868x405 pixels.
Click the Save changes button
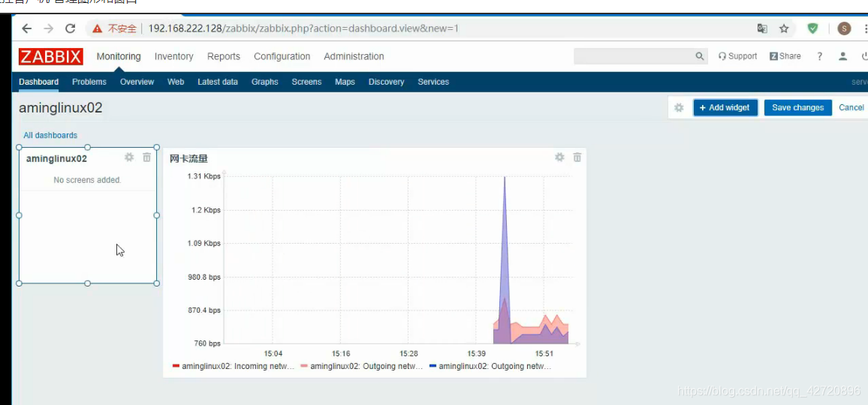click(797, 108)
